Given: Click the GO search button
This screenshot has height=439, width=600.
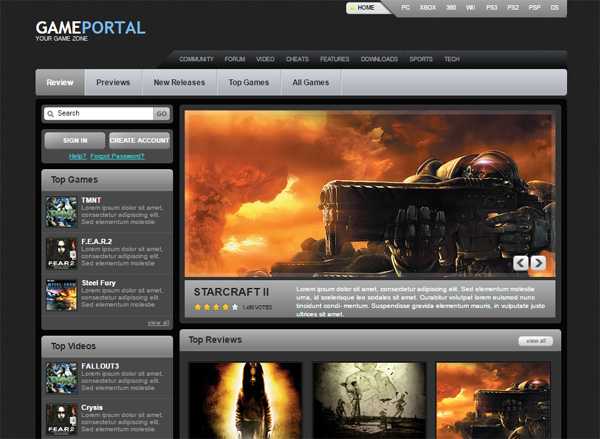Looking at the screenshot, I should coord(161,114).
